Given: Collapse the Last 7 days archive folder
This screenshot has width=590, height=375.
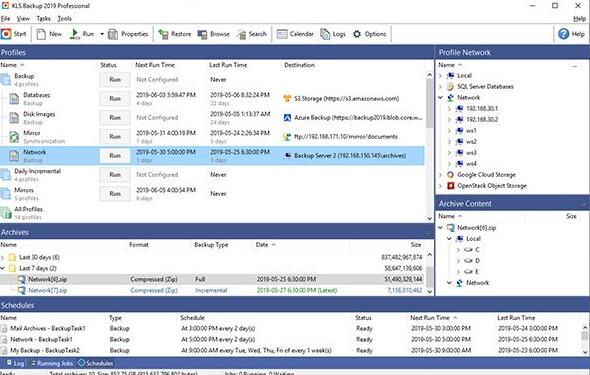Looking at the screenshot, I should pyautogui.click(x=3, y=268).
